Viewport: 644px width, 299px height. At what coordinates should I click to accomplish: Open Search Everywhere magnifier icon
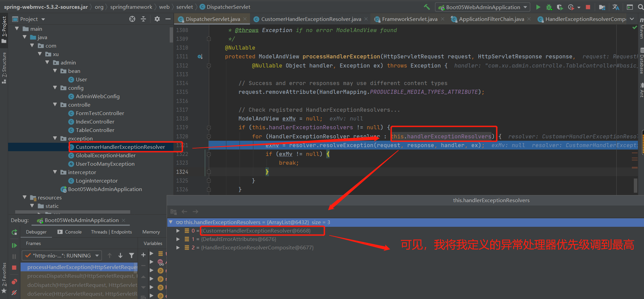(x=640, y=7)
